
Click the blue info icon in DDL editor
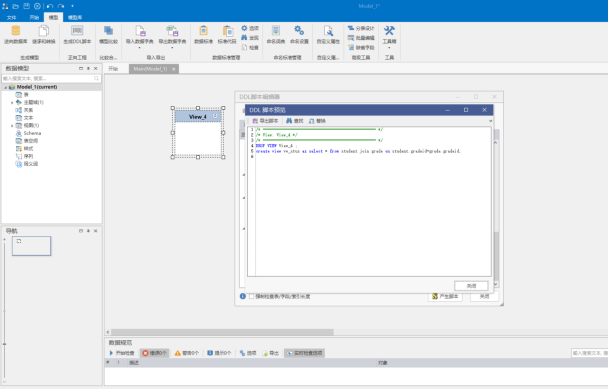pyautogui.click(x=243, y=296)
